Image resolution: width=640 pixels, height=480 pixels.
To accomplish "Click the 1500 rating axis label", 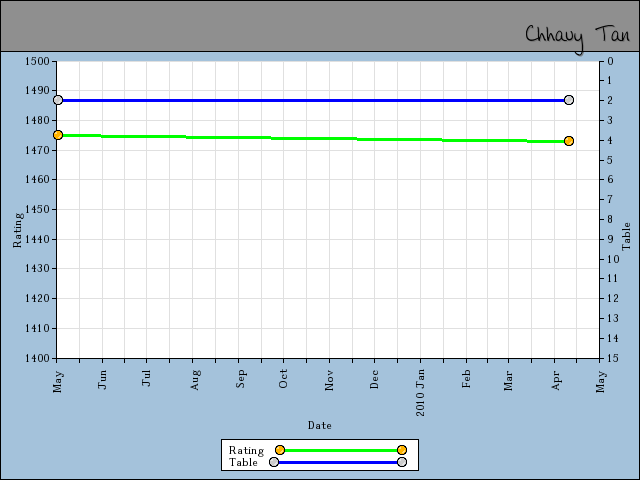I will click(x=37, y=62).
